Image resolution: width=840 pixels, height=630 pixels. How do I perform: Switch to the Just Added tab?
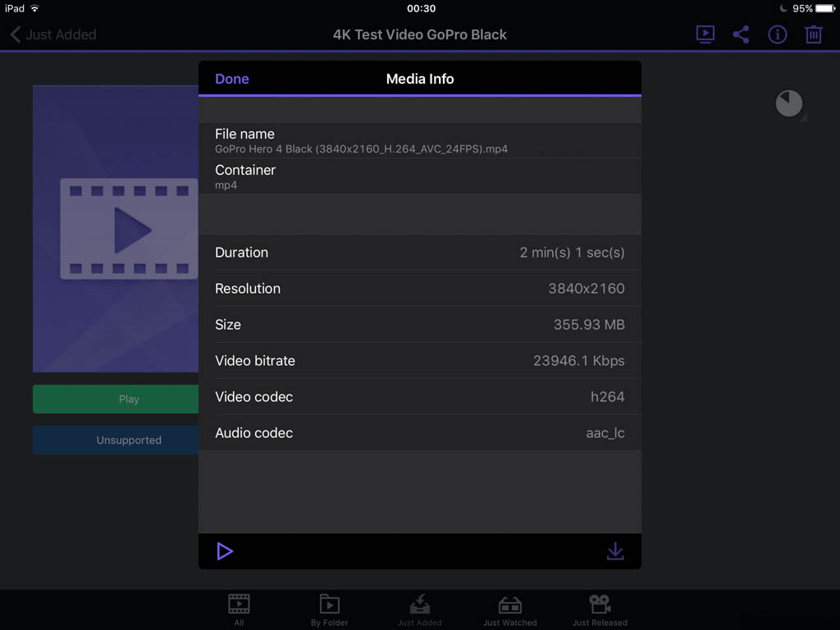tap(419, 609)
